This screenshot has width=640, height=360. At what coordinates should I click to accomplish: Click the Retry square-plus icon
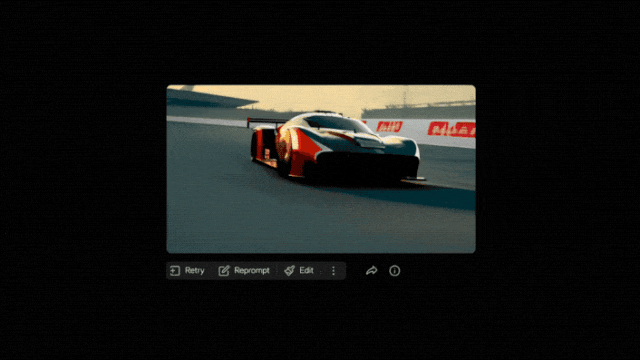tap(175, 271)
